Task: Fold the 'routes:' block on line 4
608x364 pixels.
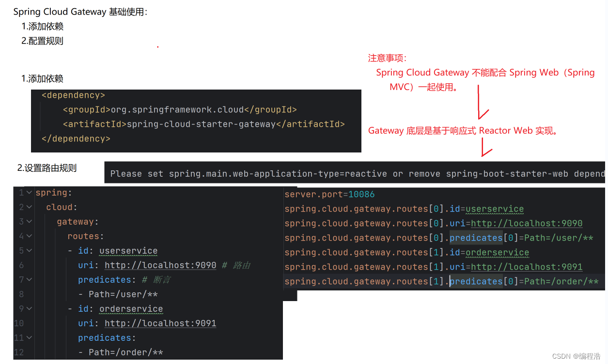Action: [29, 236]
